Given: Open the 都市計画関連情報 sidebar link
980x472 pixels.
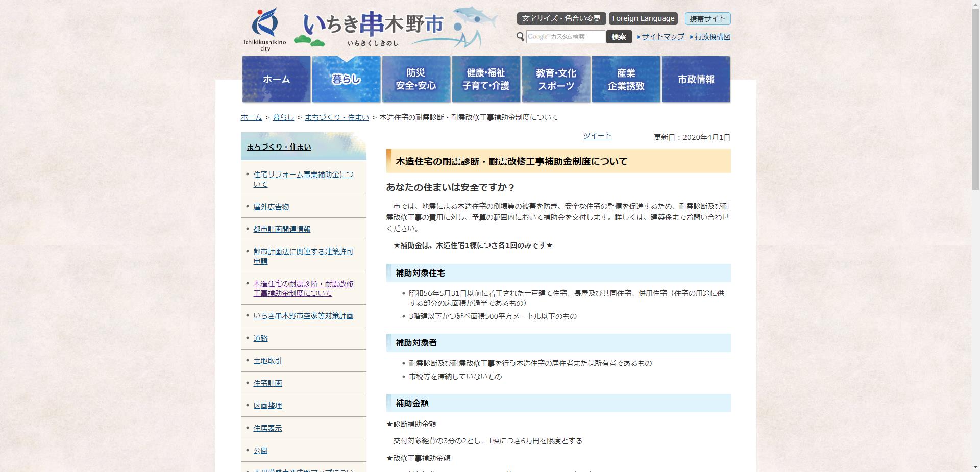Looking at the screenshot, I should click(x=282, y=229).
